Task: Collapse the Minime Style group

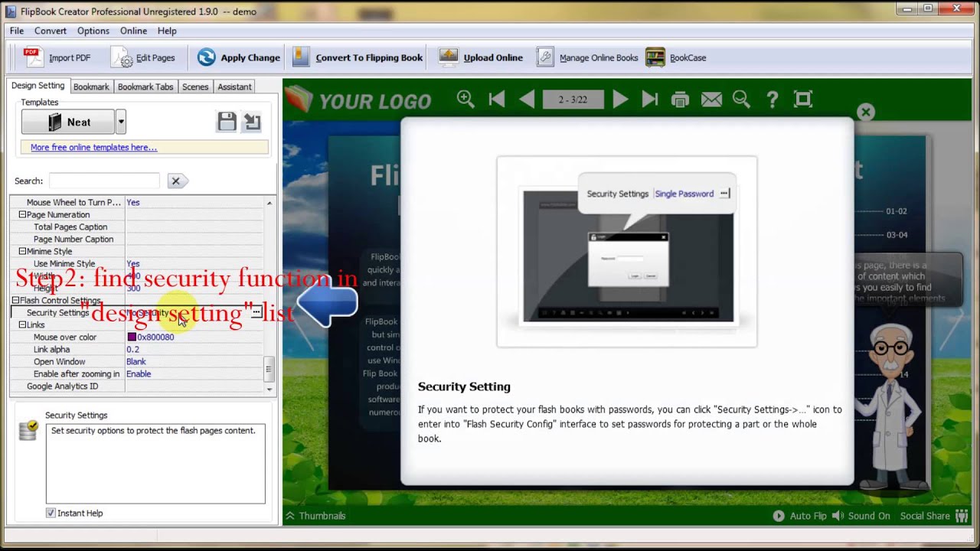Action: pyautogui.click(x=22, y=251)
